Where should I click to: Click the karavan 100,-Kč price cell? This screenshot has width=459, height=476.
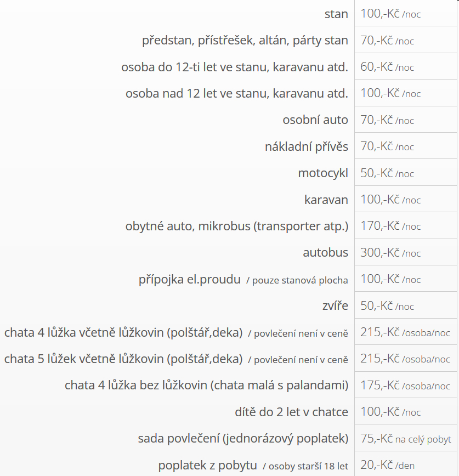click(x=406, y=200)
